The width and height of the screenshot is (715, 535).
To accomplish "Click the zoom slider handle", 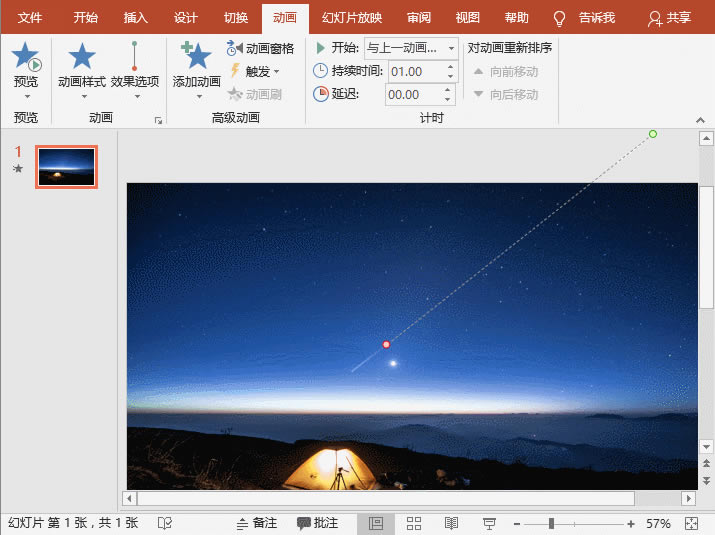I will (x=551, y=524).
